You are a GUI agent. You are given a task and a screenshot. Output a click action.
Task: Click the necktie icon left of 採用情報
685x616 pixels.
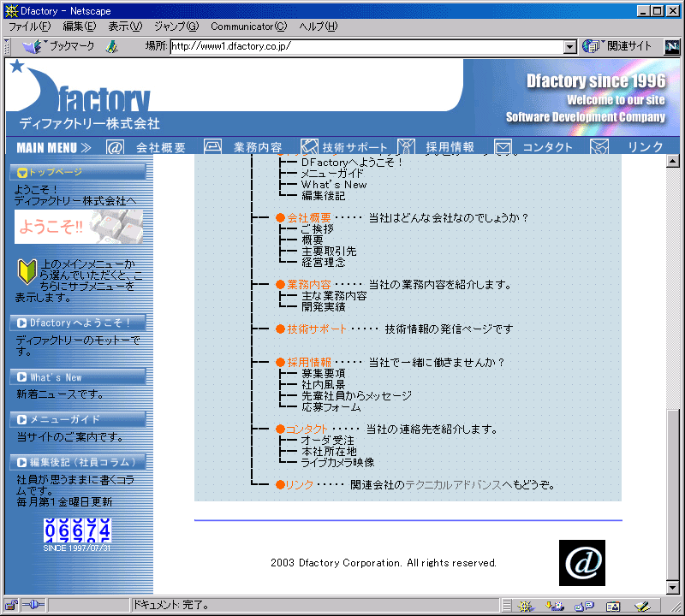pyautogui.click(x=406, y=146)
